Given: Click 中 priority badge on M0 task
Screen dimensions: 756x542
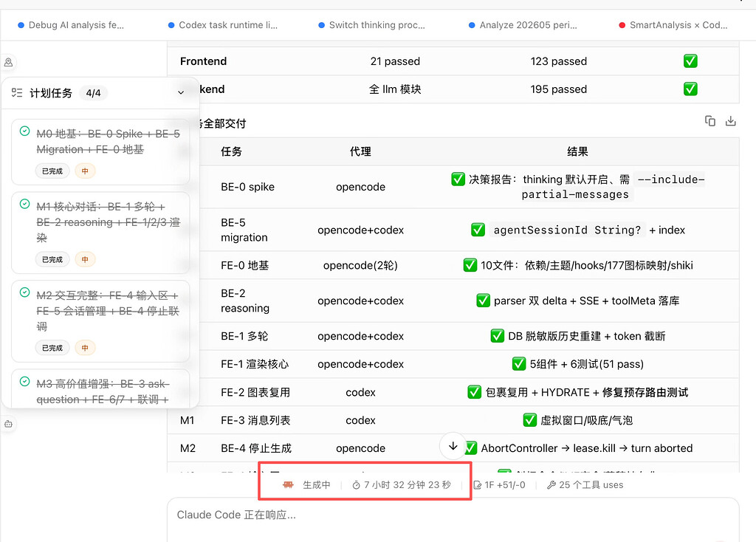Looking at the screenshot, I should pyautogui.click(x=85, y=171).
